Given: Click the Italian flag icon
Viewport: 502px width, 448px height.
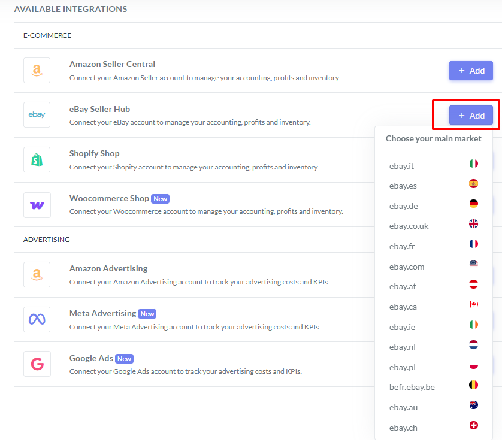Looking at the screenshot, I should (473, 164).
